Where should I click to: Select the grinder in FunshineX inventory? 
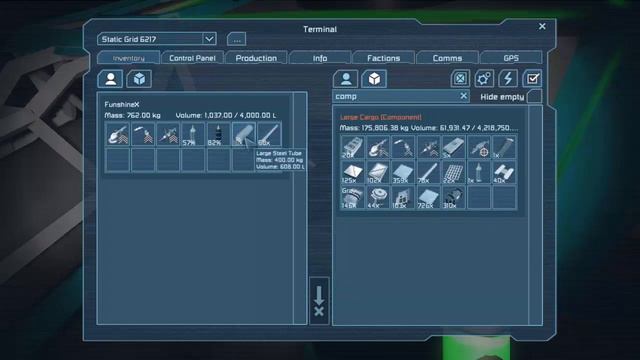[118, 134]
